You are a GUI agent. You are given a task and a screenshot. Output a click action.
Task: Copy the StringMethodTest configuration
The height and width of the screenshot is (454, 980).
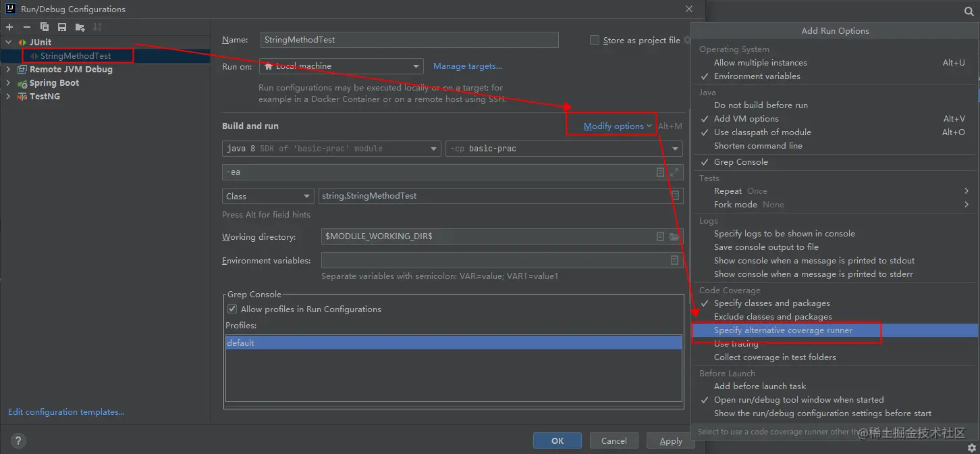(43, 27)
